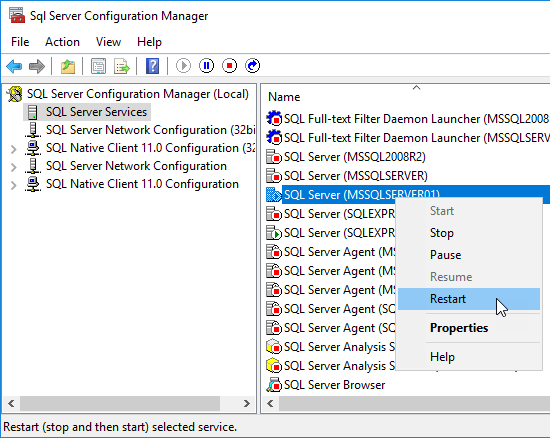Open Properties from the context menu
The height and width of the screenshot is (438, 550).
pos(469,328)
